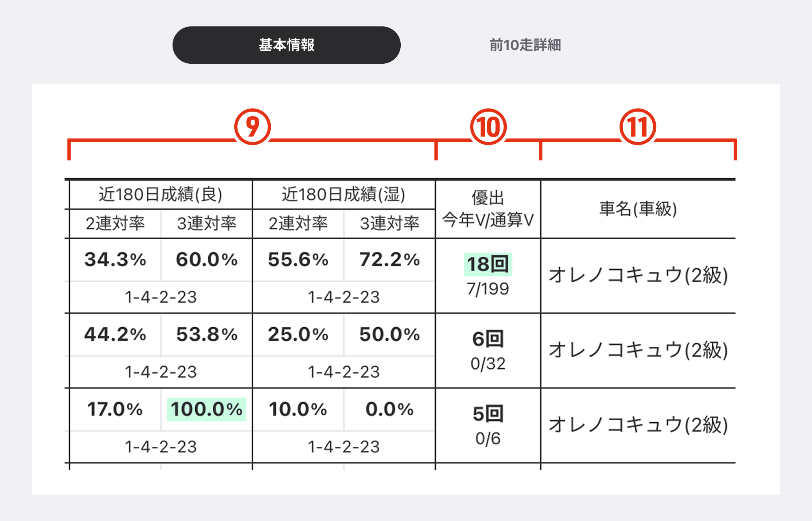Switch to the 前10走詳細 tab
The width and height of the screenshot is (812, 521).
(x=525, y=45)
